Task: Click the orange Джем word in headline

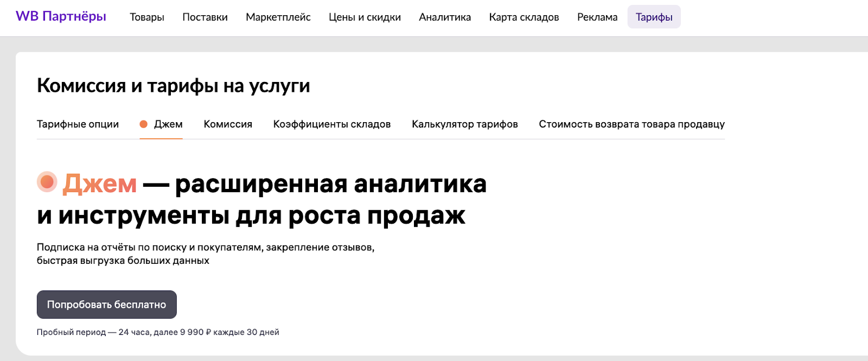Action: pyautogui.click(x=100, y=183)
